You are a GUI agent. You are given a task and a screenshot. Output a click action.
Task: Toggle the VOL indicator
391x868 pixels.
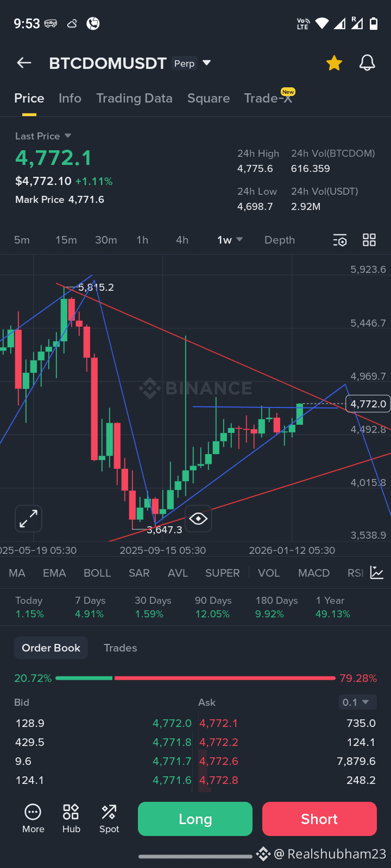click(x=269, y=573)
